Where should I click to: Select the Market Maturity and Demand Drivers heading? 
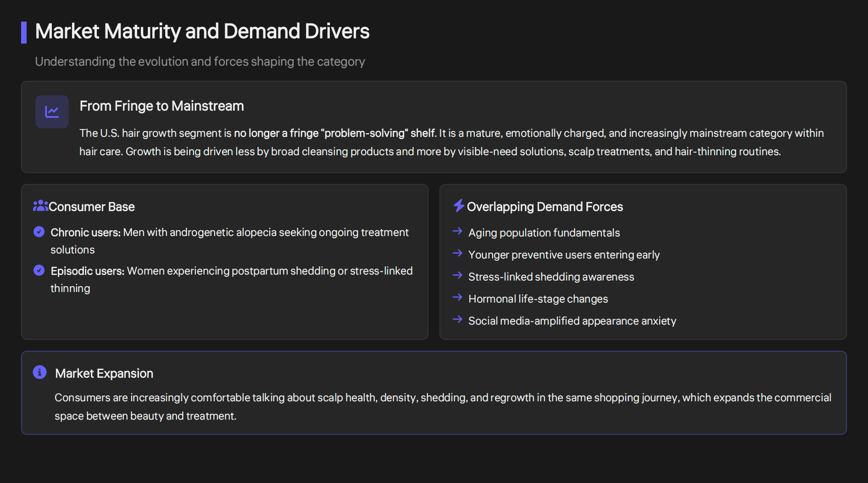(x=202, y=31)
